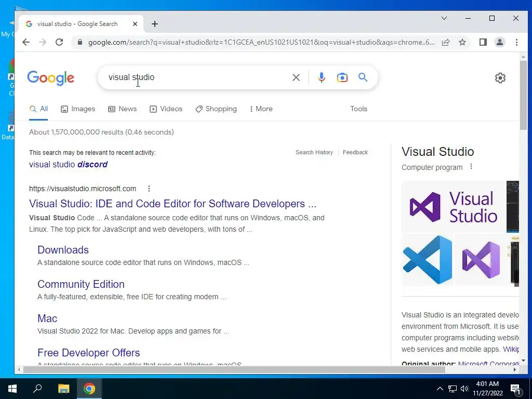Image resolution: width=532 pixels, height=399 pixels.
Task: Open the Chrome profile avatar
Action: click(499, 42)
